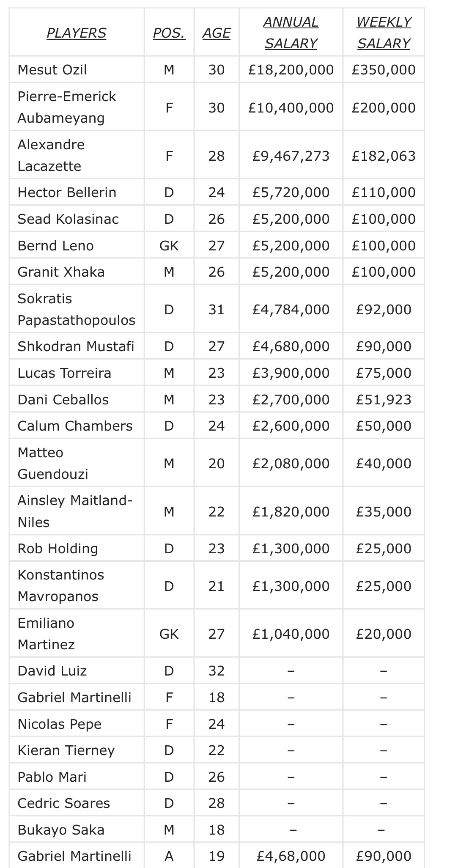The height and width of the screenshot is (868, 469).
Task: Select Sokratis Papastathopoulos age value 31
Action: click(x=216, y=310)
